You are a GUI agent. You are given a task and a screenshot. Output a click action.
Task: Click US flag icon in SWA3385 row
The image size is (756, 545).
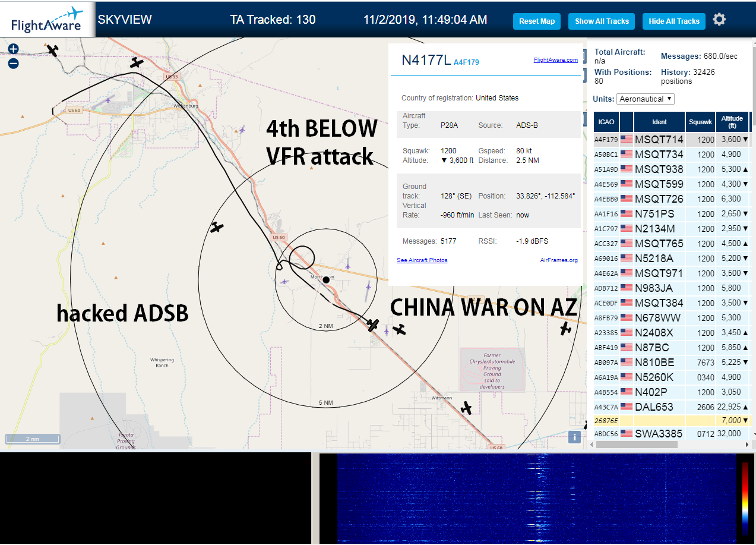(x=627, y=433)
